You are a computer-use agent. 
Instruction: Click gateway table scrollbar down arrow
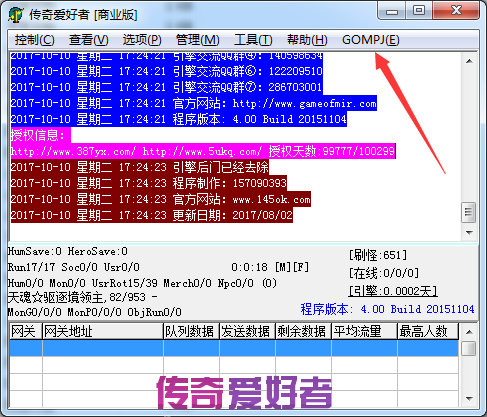(x=469, y=398)
